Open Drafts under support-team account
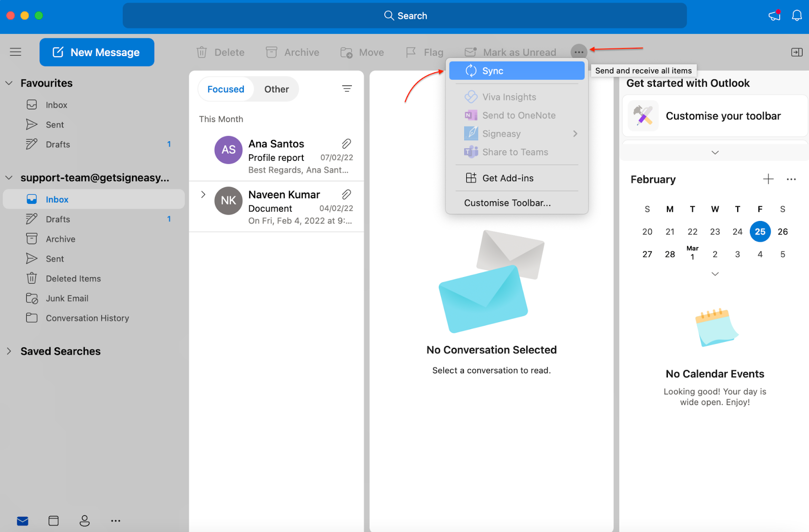Image resolution: width=809 pixels, height=532 pixels. (94, 219)
